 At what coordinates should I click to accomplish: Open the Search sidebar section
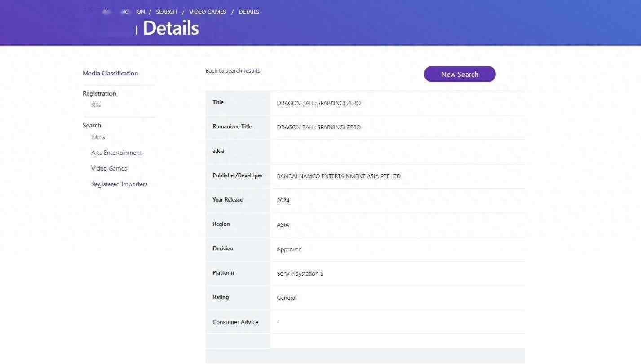[92, 125]
